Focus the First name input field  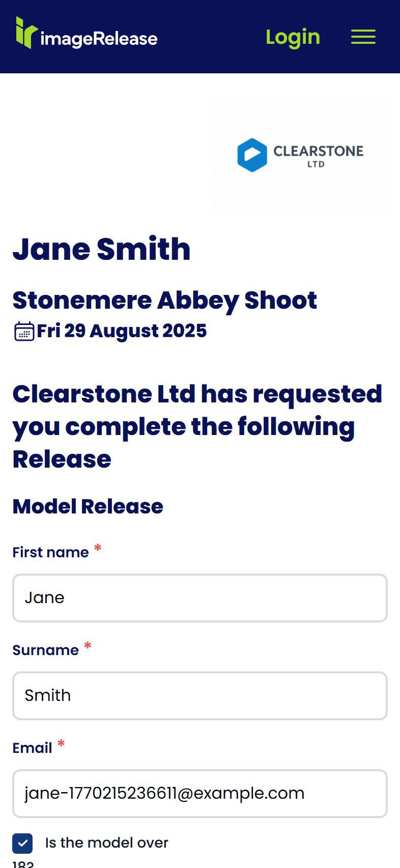(199, 598)
